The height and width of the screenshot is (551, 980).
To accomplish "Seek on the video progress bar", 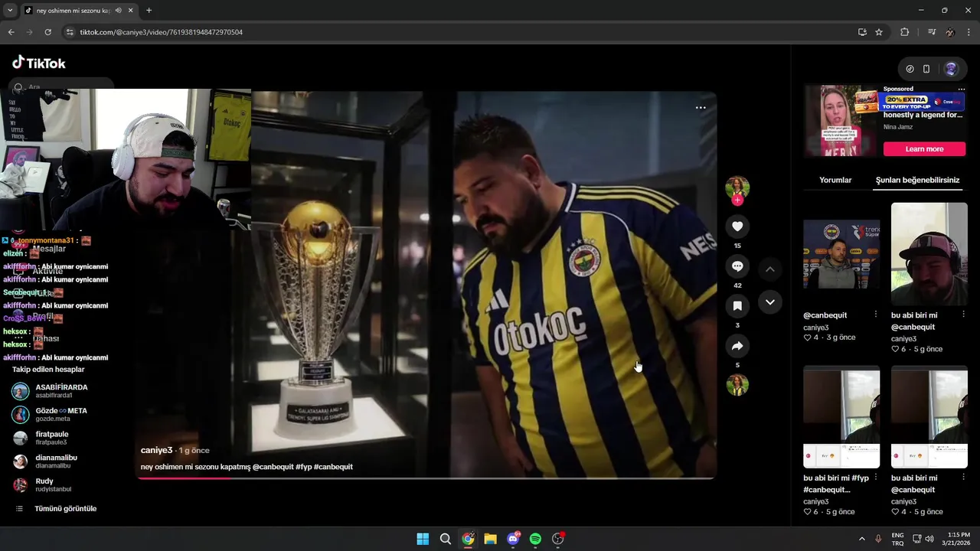I will pyautogui.click(x=426, y=478).
